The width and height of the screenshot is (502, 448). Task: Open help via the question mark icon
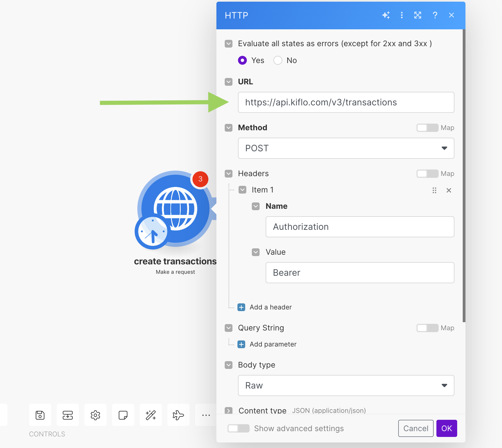[x=435, y=15]
